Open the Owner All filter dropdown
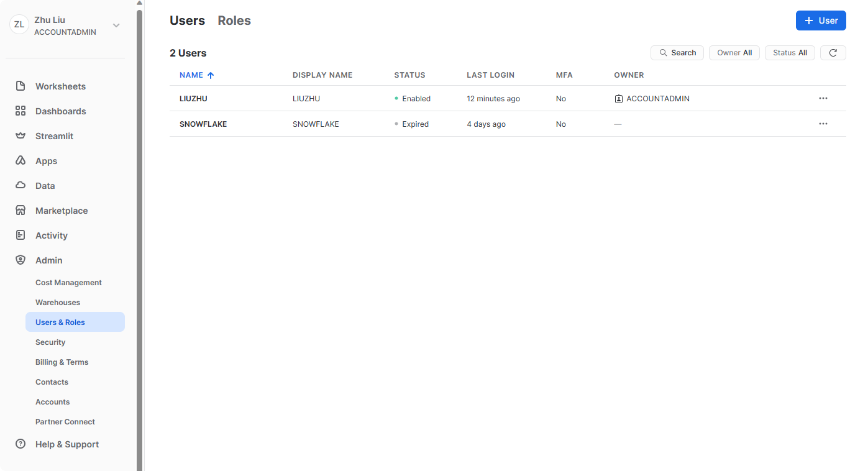The height and width of the screenshot is (471, 868). [x=734, y=53]
